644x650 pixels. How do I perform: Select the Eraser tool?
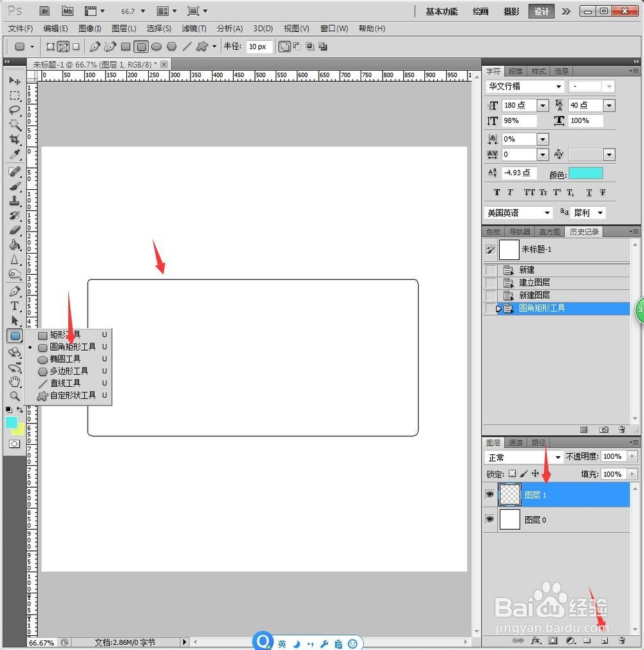pyautogui.click(x=15, y=230)
